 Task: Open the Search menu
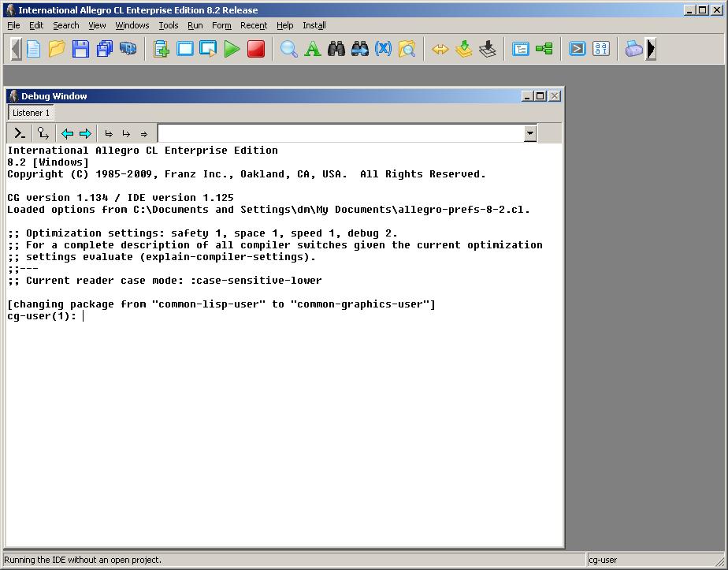(x=66, y=25)
